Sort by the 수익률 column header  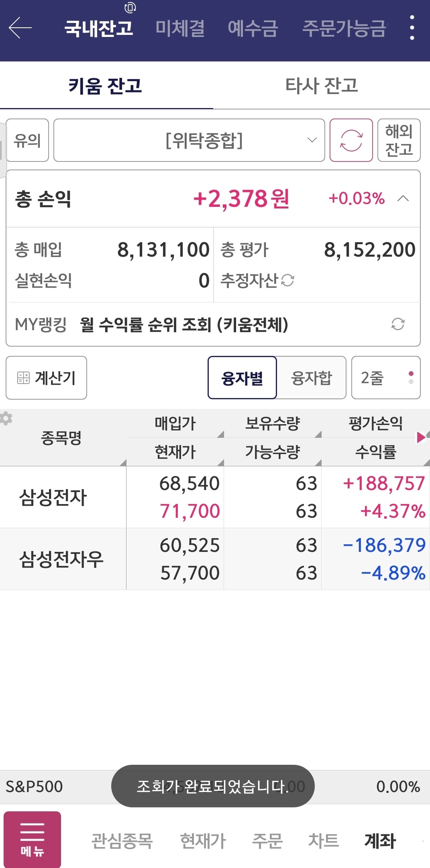[x=376, y=452]
